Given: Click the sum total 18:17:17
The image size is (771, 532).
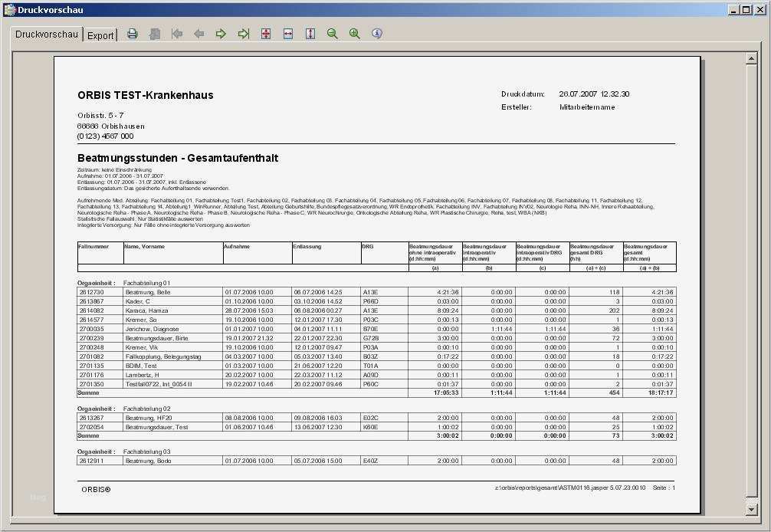Looking at the screenshot, I should [661, 392].
